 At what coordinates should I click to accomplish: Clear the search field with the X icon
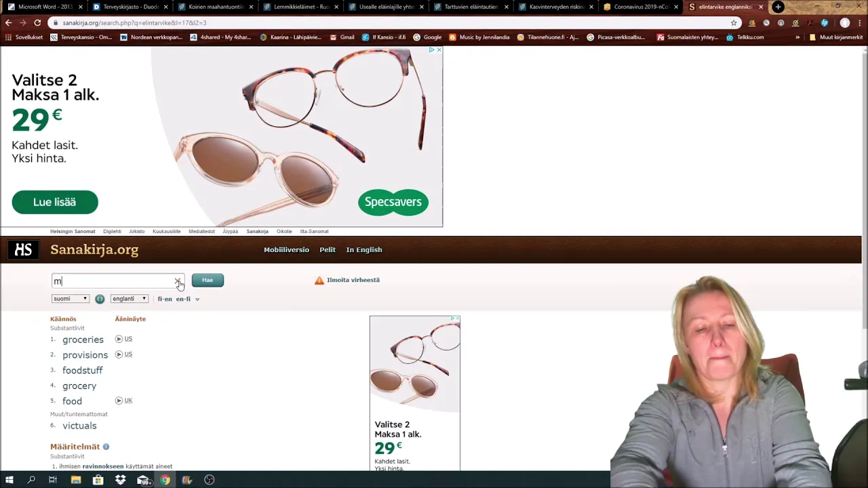coord(177,281)
